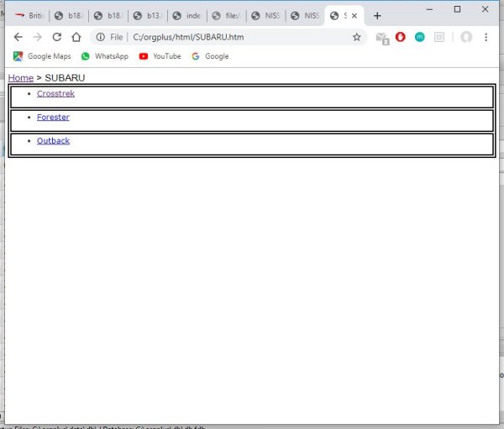Go back to the previous page
Image resolution: width=504 pixels, height=429 pixels.
click(x=18, y=37)
